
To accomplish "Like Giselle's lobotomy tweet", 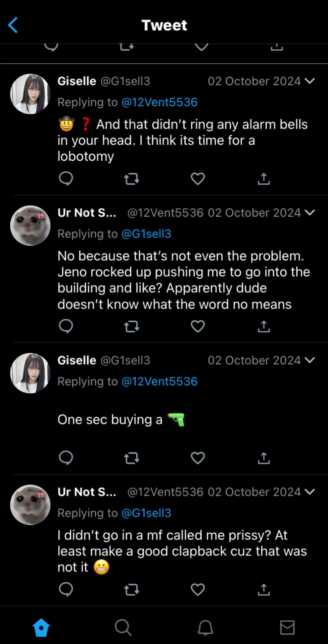I will click(198, 179).
